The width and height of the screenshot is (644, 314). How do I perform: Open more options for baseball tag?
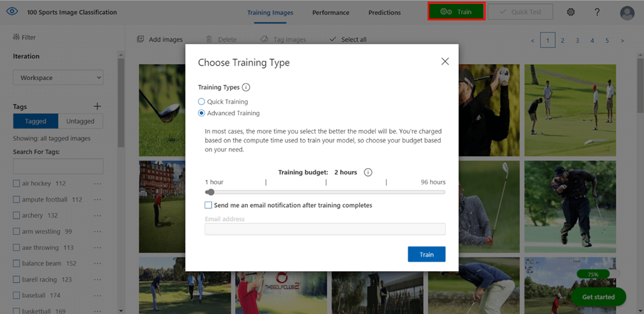(x=97, y=295)
